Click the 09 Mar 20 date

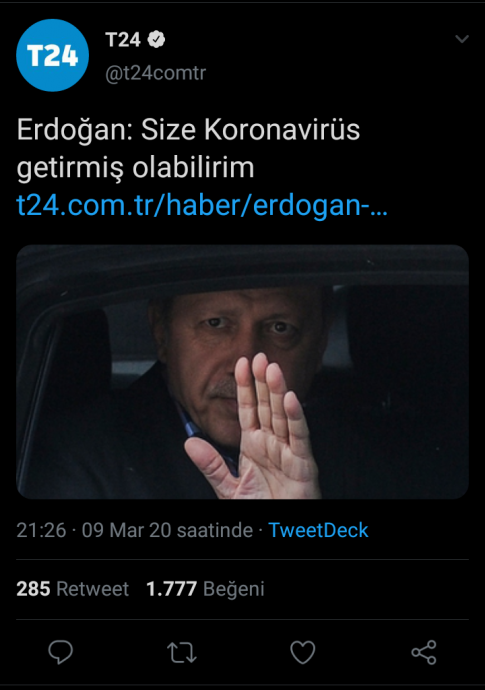click(x=126, y=530)
